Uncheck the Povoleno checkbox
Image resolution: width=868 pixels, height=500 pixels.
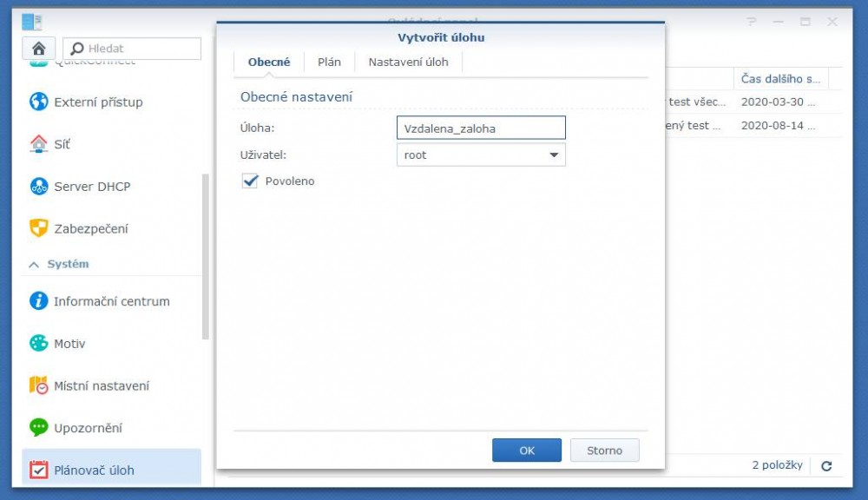point(251,181)
